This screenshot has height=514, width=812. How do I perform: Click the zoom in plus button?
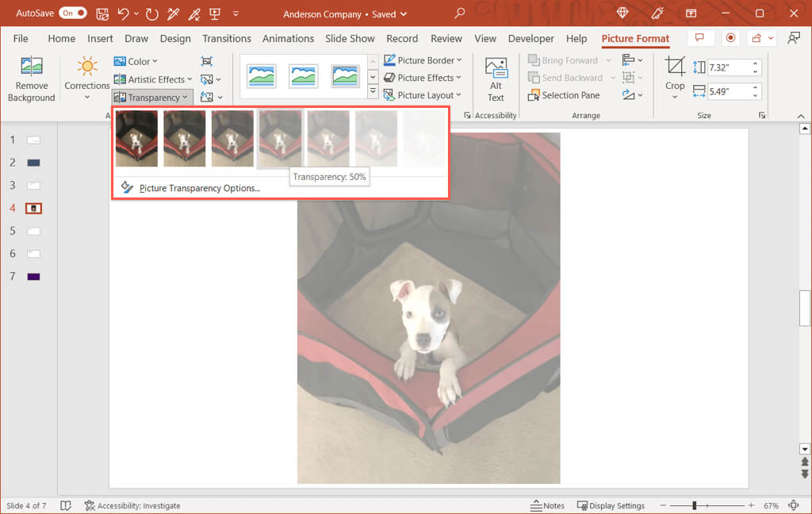click(x=751, y=505)
